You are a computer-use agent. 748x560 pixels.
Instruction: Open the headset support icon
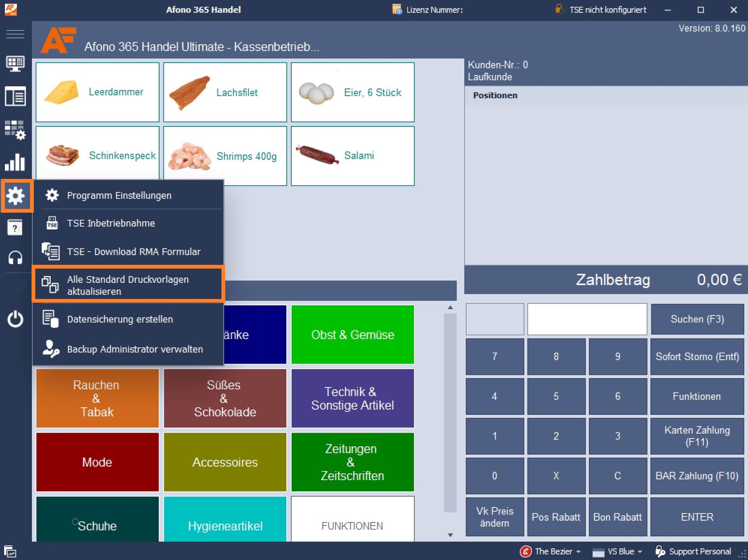tap(16, 257)
